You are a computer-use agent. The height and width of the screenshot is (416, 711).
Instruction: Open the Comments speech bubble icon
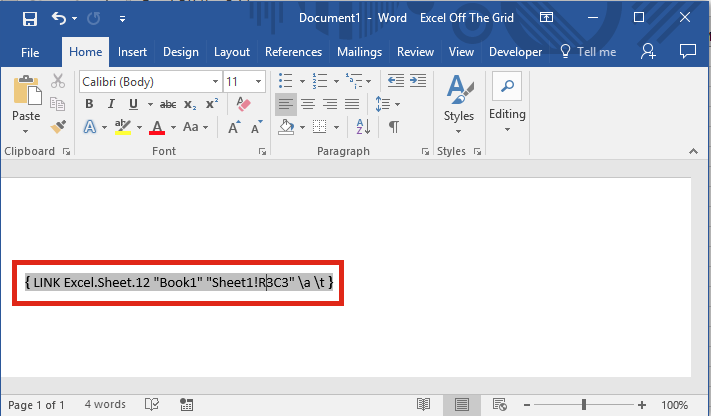pos(687,51)
